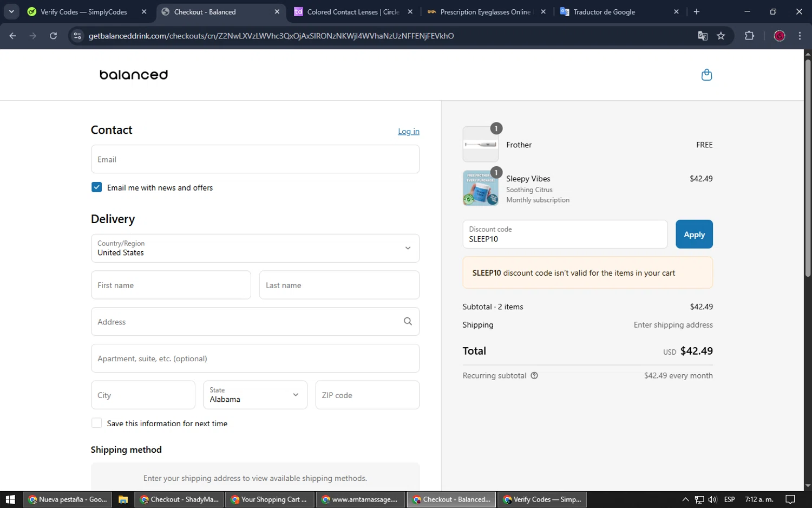Close the Traductor de Google tab
812x508 pixels.
[676, 11]
